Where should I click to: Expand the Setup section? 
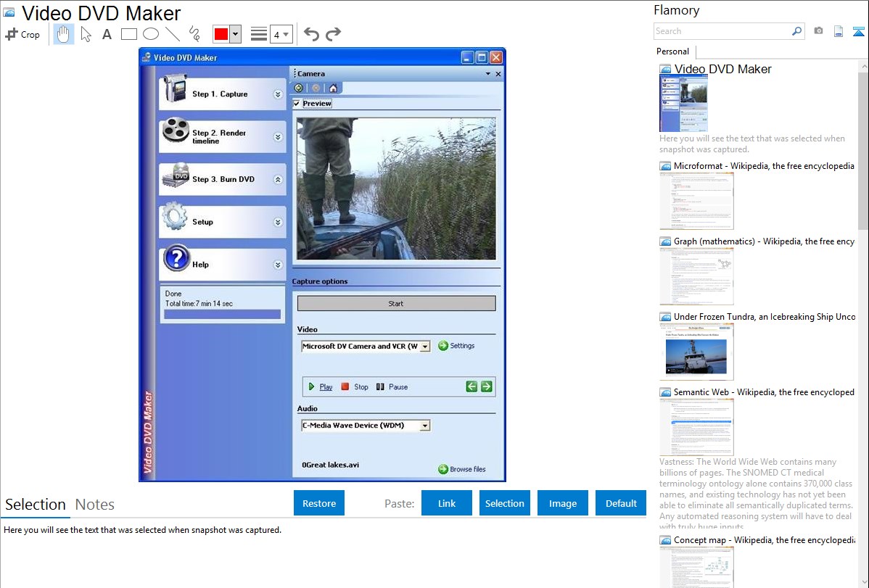point(278,223)
